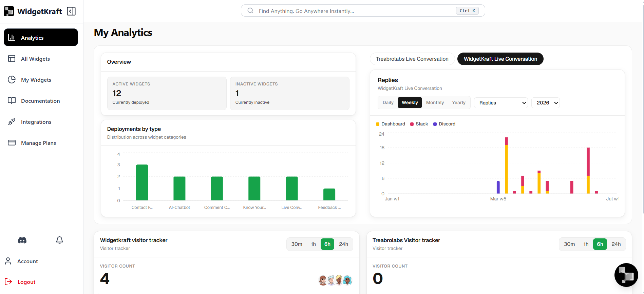Image resolution: width=644 pixels, height=294 pixels.
Task: Open Documentation section
Action: point(41,101)
